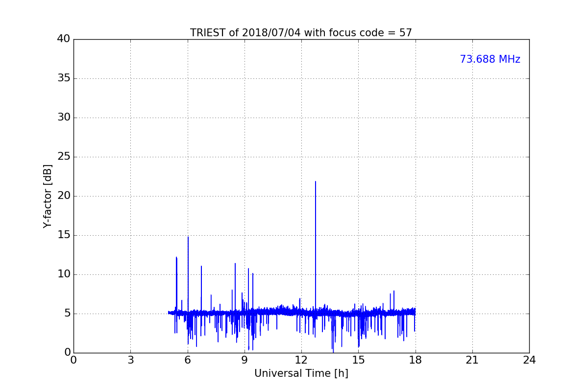Screen dimensions: 588x392
Task: Click y-axis tick label '25'
Action: tap(64, 156)
